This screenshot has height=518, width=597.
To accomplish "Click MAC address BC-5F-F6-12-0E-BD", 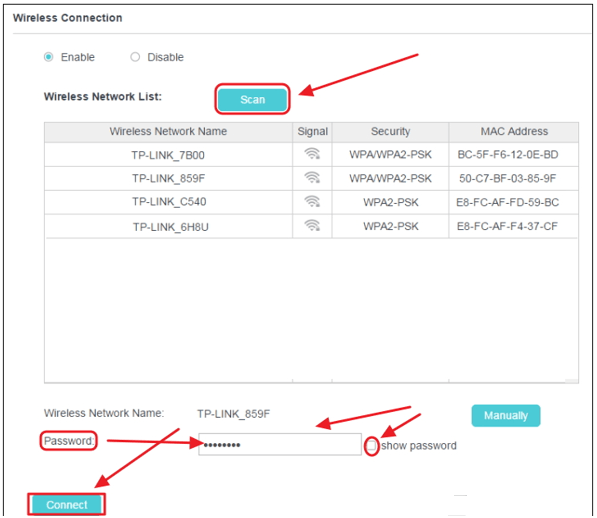I will coord(508,155).
